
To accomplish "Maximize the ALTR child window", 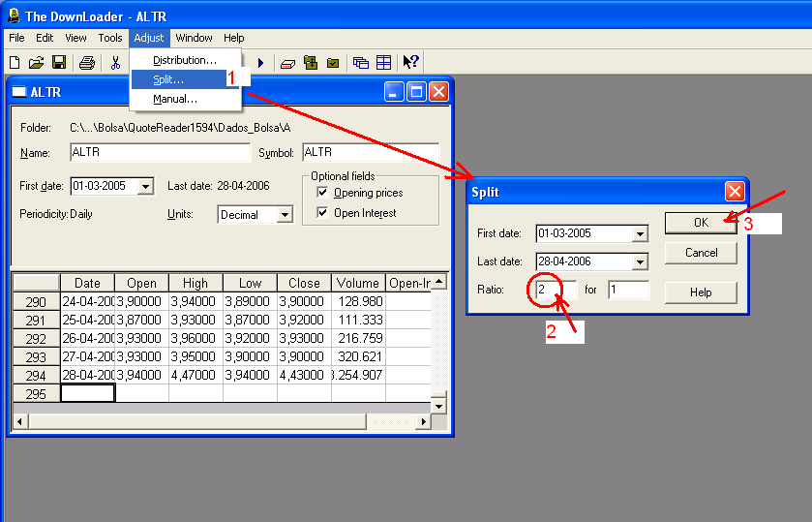I will click(416, 92).
